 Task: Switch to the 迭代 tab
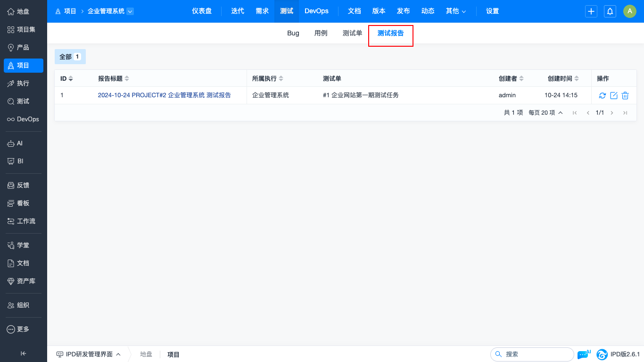point(238,11)
